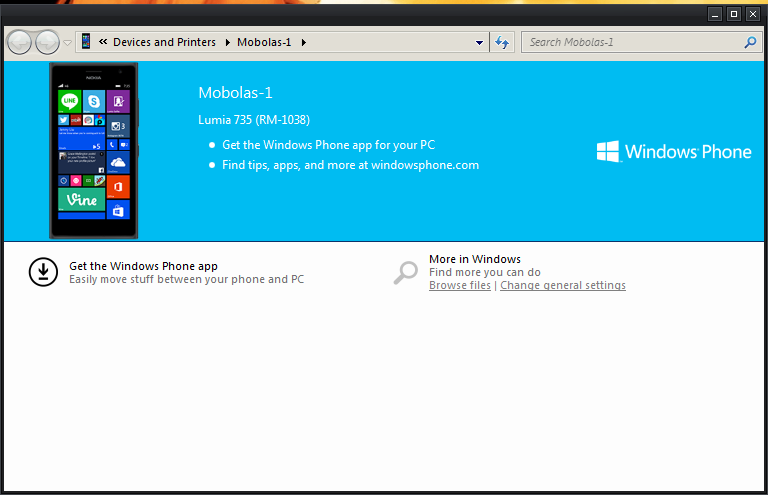The width and height of the screenshot is (768, 495).
Task: Open the Browse files link
Action: click(x=459, y=285)
